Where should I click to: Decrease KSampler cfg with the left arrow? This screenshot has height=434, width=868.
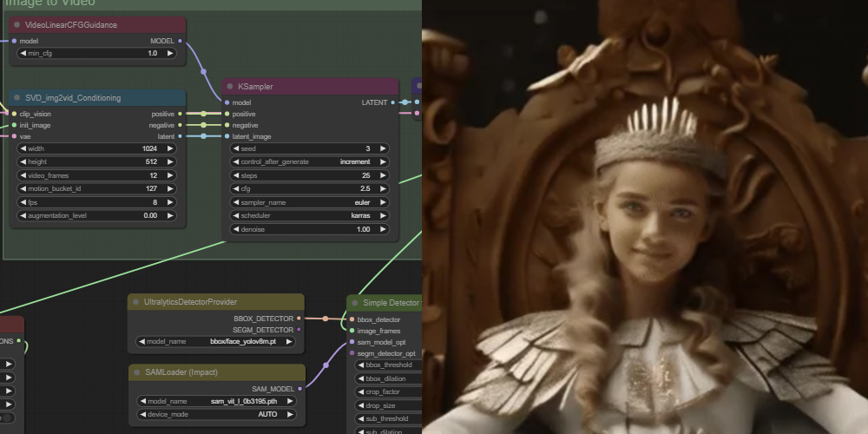(x=236, y=188)
